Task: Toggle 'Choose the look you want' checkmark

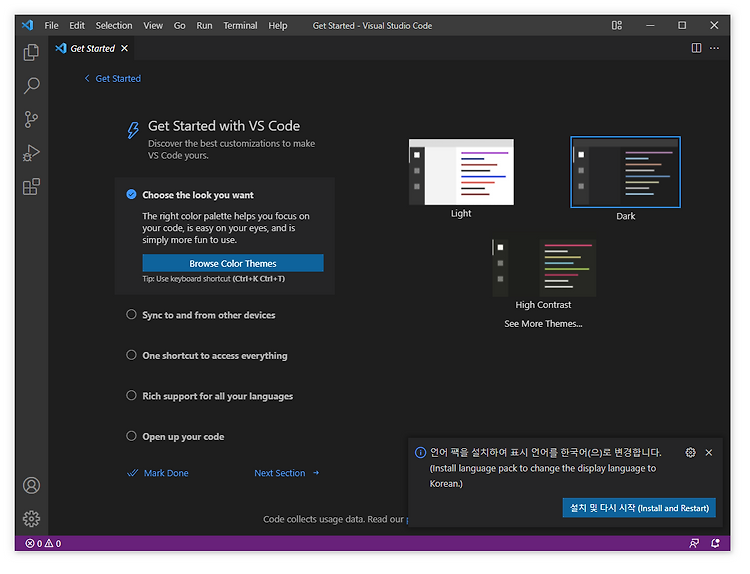Action: [131, 194]
